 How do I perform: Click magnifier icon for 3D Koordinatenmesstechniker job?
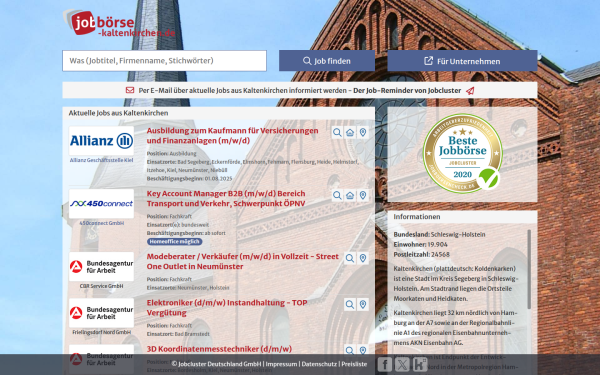[350, 350]
